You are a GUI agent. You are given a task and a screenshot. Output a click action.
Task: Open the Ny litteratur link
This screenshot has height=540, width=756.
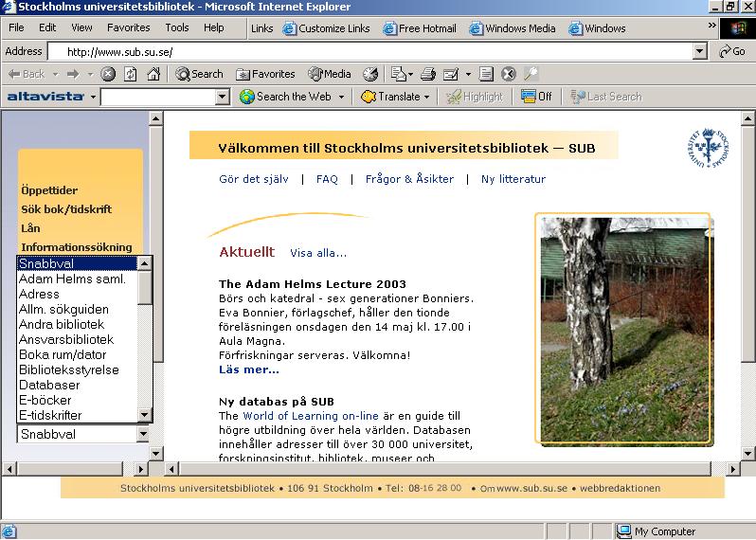513,179
